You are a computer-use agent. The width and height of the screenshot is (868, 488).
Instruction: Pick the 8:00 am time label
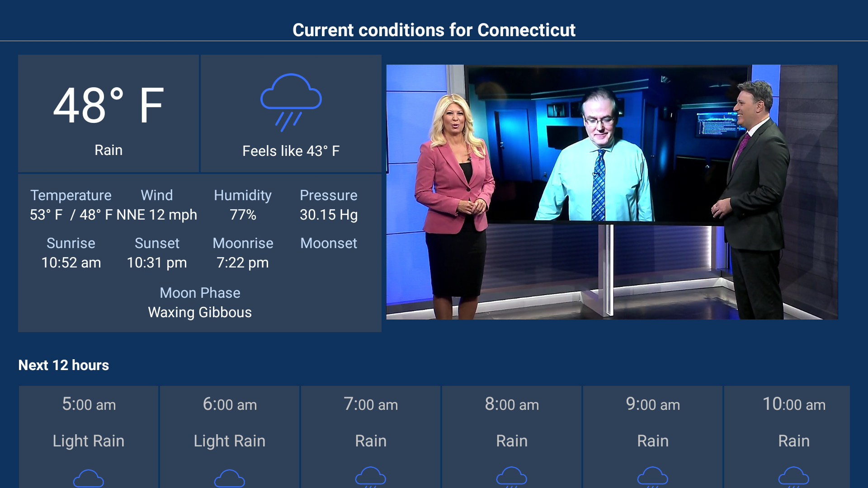pos(512,404)
